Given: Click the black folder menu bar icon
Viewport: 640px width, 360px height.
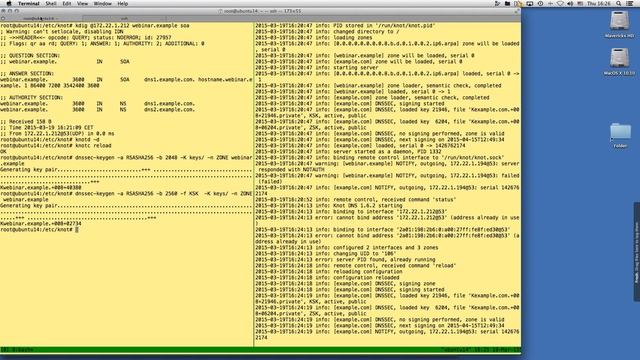Looking at the screenshot, I should [507, 3].
